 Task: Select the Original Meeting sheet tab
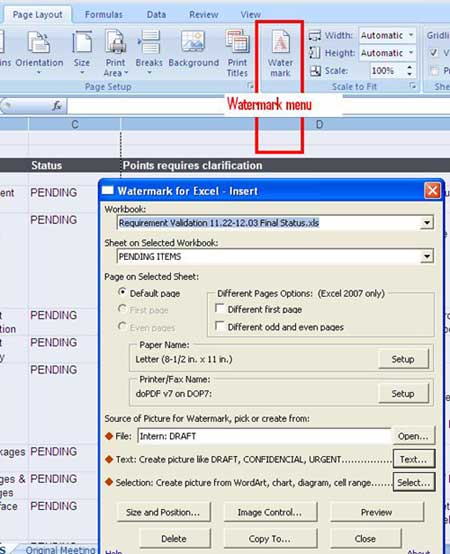point(60,549)
